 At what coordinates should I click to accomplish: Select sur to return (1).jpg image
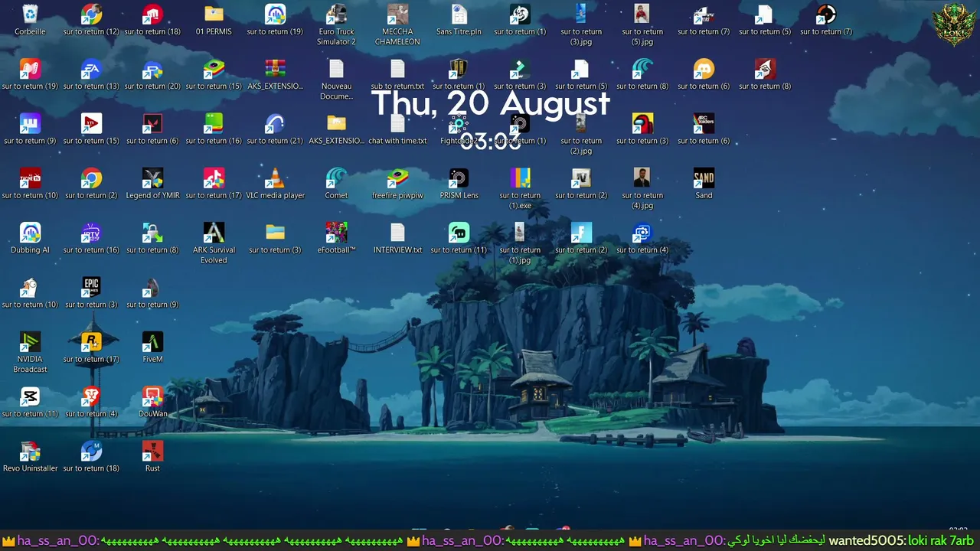tap(520, 243)
